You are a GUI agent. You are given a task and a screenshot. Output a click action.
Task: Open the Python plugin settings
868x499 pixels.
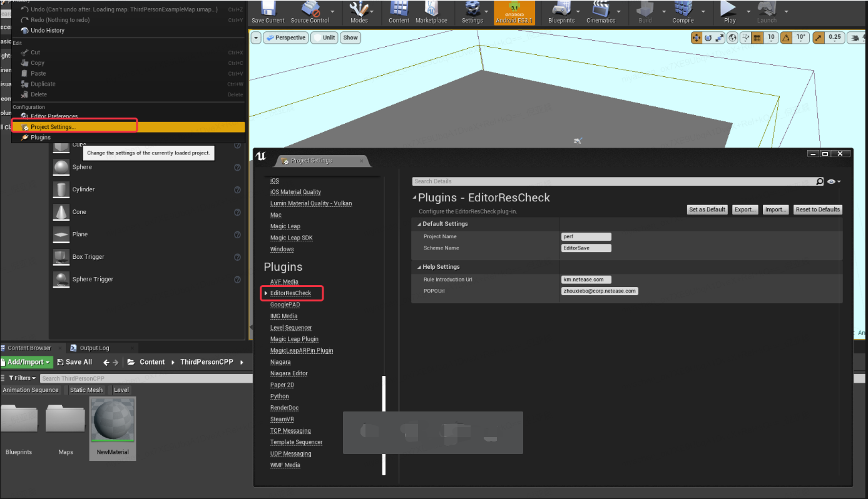click(280, 396)
